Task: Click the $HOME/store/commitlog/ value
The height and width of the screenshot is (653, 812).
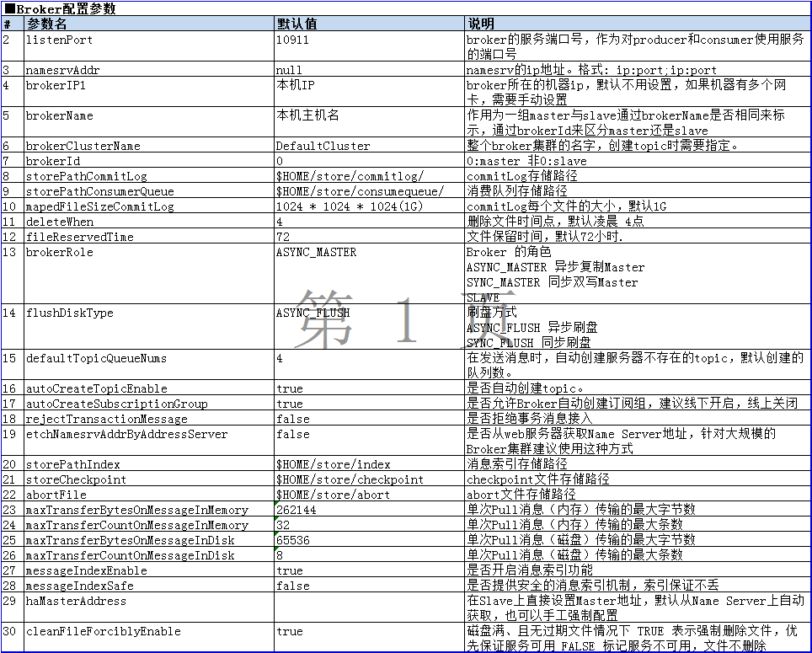Action: coord(369,175)
